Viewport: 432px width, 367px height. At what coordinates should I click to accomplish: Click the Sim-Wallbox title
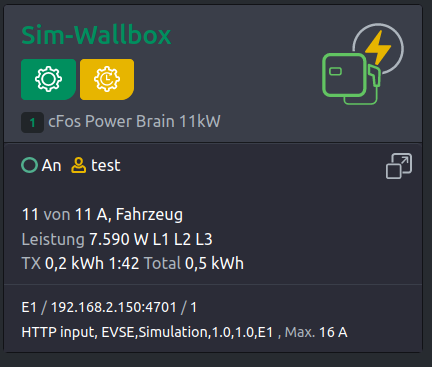(96, 35)
